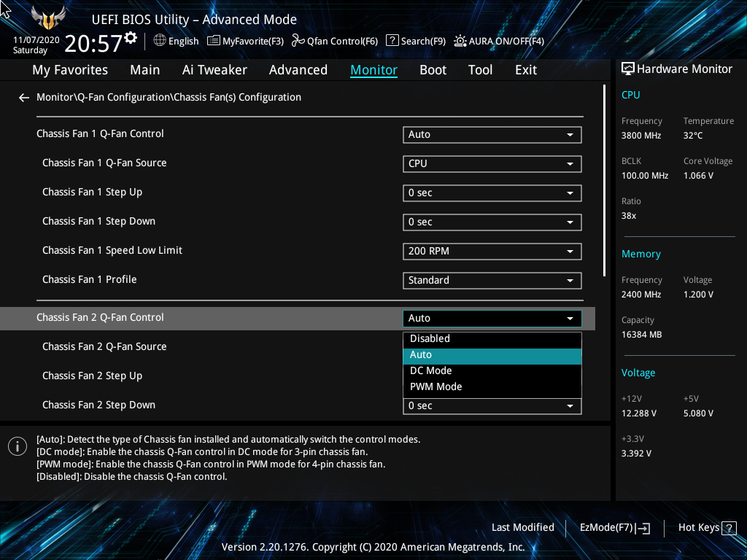Click the Hot Keys question mark icon

pos(729,528)
